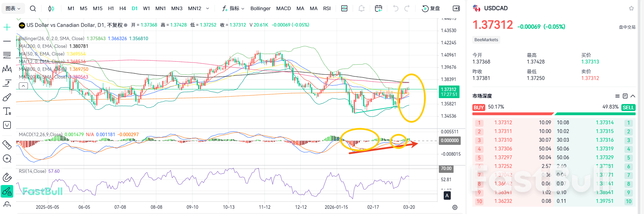Collapse the 市场深度 market depth section

(633, 96)
